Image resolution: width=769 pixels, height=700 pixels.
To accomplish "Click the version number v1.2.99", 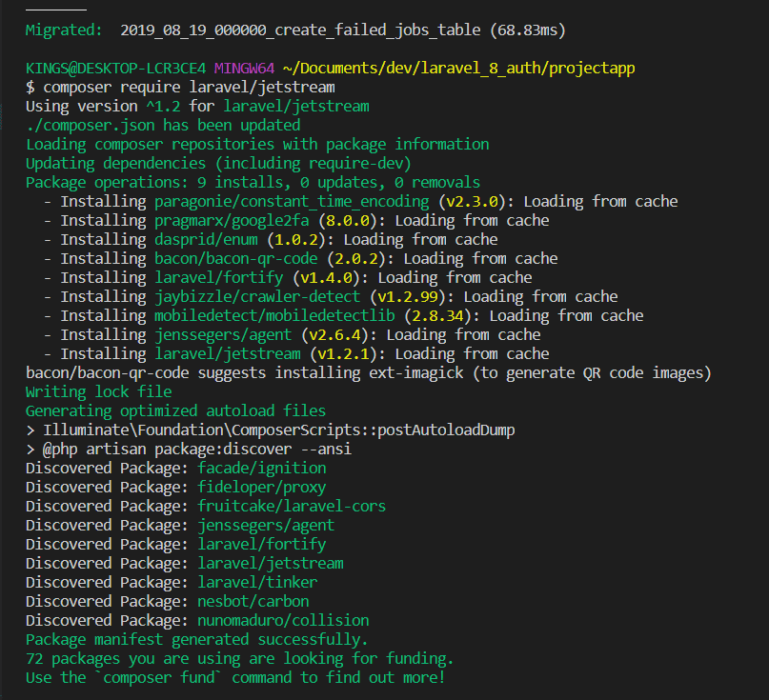I will tap(408, 296).
